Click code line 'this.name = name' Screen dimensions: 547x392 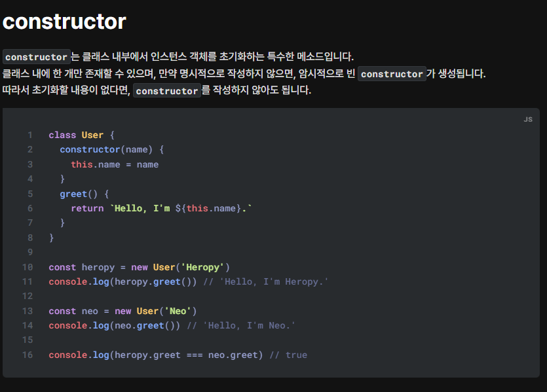[115, 164]
